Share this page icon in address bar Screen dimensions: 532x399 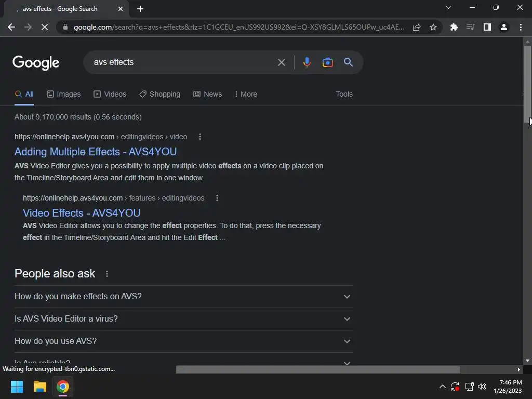point(417,27)
